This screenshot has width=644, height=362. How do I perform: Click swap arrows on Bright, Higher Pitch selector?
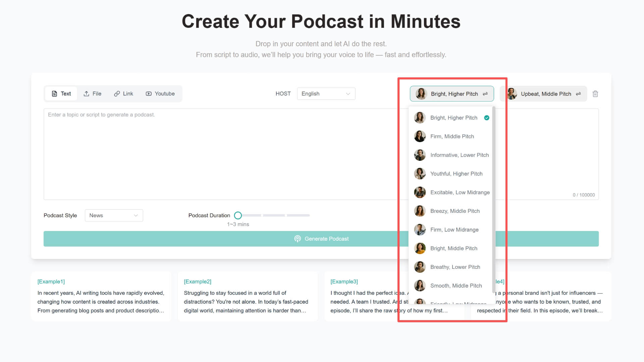[x=485, y=94]
